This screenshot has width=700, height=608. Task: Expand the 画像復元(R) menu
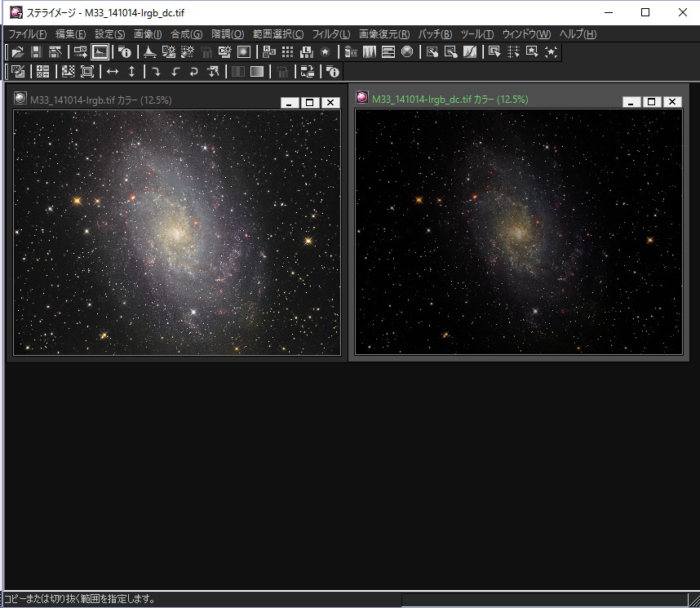(383, 34)
